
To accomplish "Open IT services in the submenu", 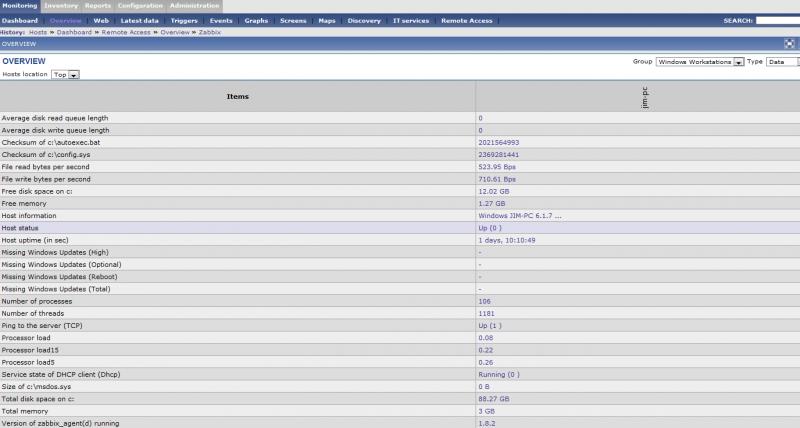I will 411,21.
